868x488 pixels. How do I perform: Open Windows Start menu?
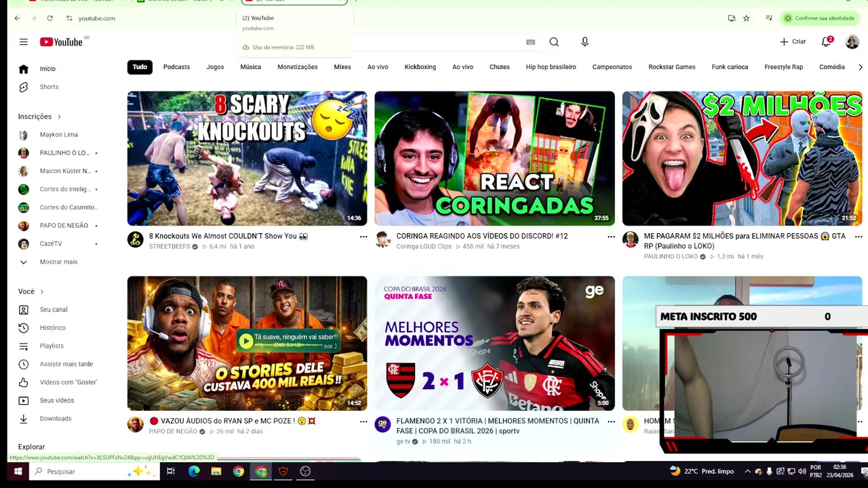(18, 471)
